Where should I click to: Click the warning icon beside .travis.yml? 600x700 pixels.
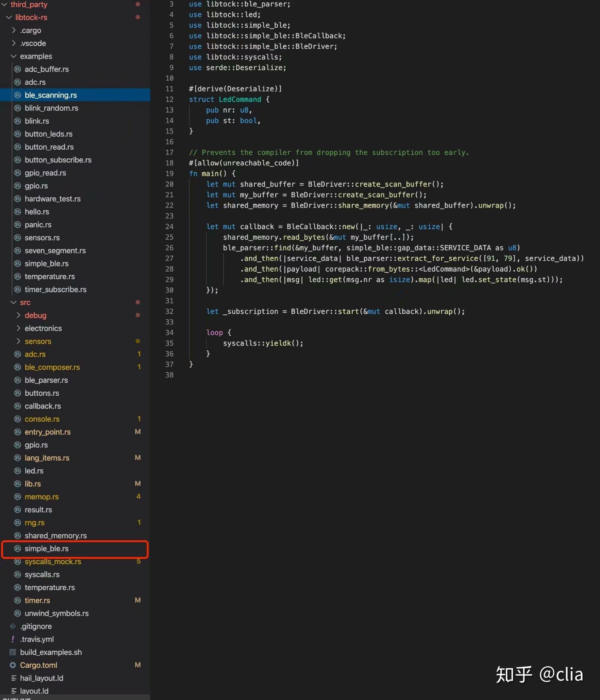click(12, 639)
